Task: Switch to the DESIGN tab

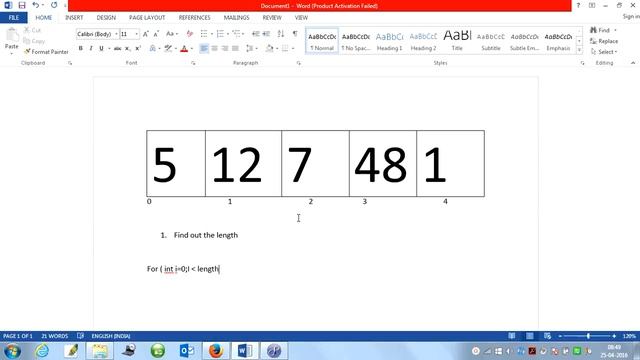Action: pos(106,18)
